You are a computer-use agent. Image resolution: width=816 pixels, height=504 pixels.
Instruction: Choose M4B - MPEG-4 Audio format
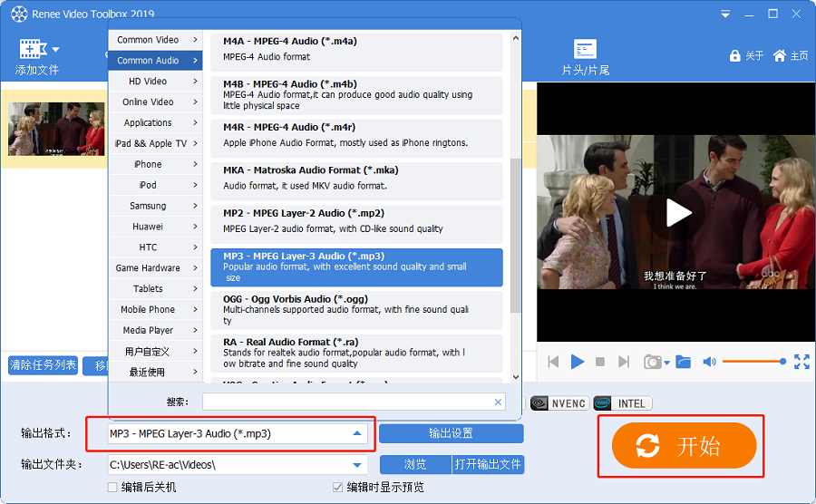[356, 95]
